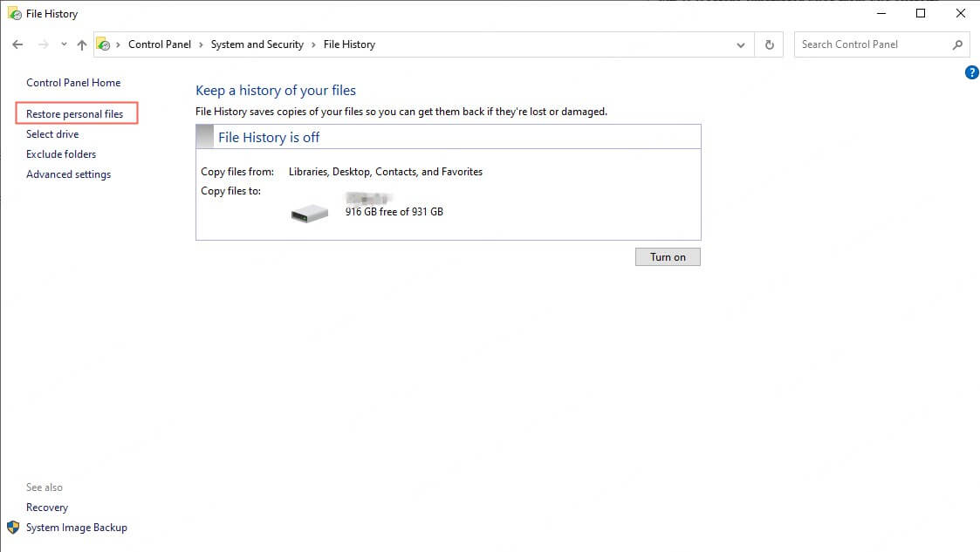The width and height of the screenshot is (980, 552).
Task: Go to Recovery under See also
Action: click(x=46, y=507)
